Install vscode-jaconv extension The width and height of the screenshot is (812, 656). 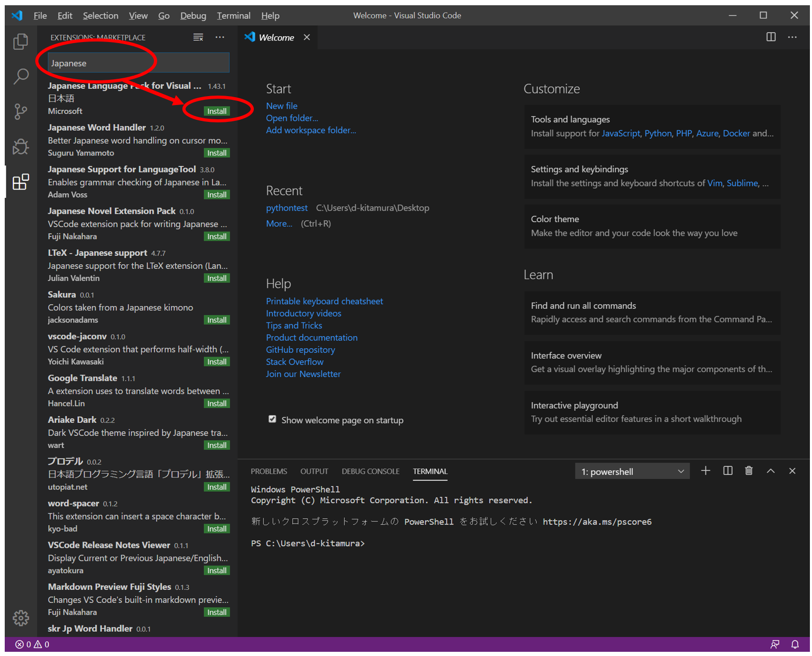point(217,362)
